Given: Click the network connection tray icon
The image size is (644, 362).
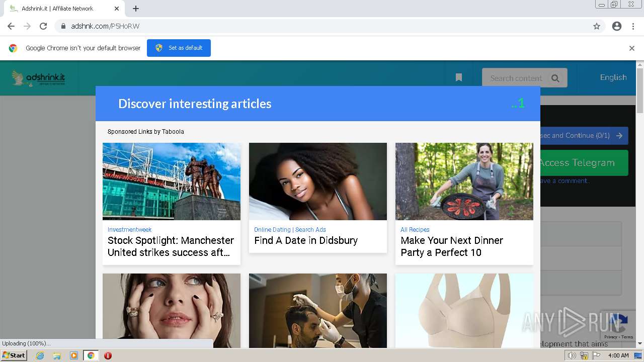Looking at the screenshot, I should click(584, 355).
